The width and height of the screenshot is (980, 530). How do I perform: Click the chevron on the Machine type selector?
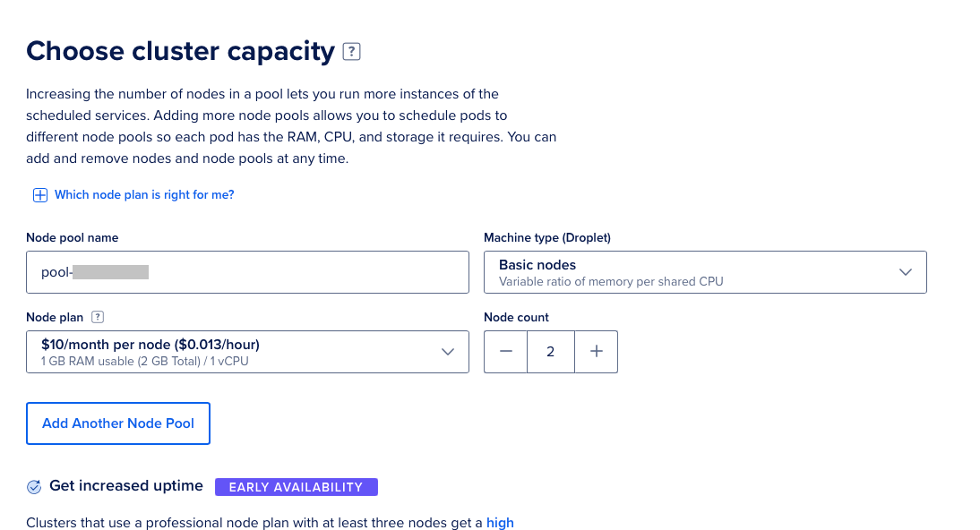(905, 271)
